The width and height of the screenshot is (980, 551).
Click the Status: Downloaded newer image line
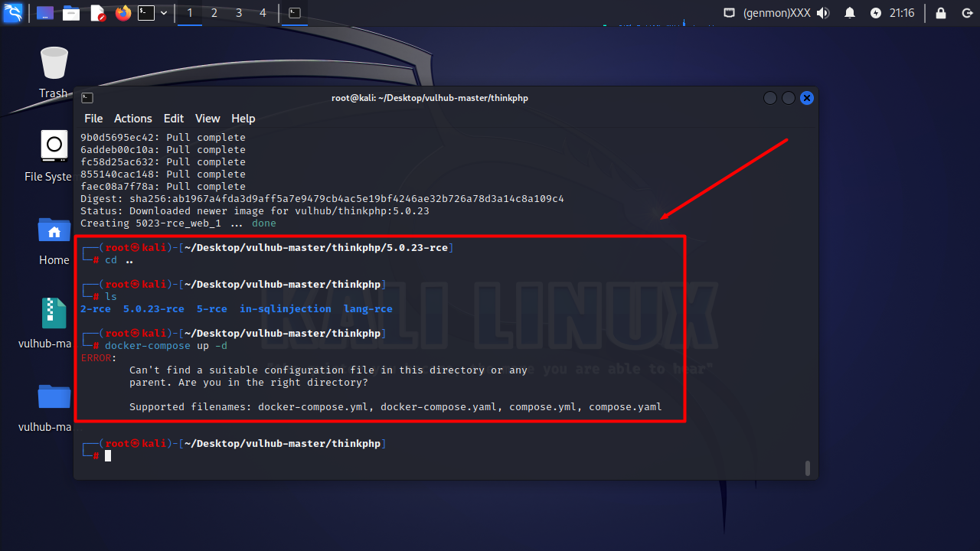click(255, 210)
